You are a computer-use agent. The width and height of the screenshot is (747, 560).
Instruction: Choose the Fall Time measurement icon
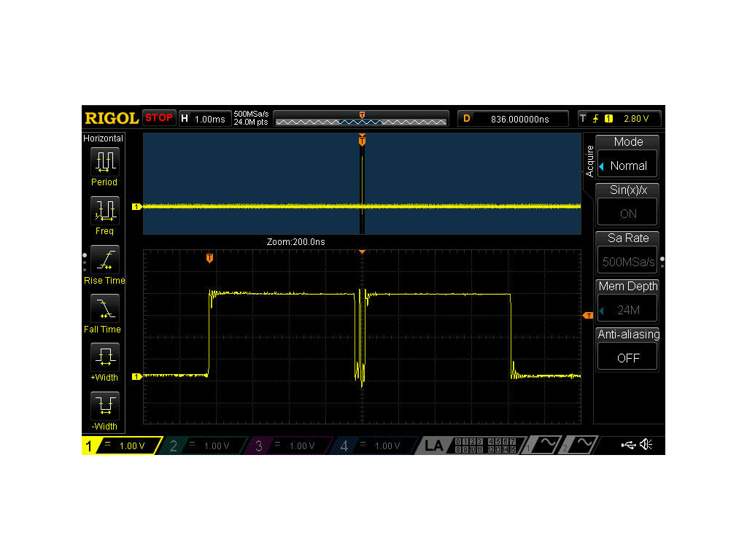click(104, 308)
